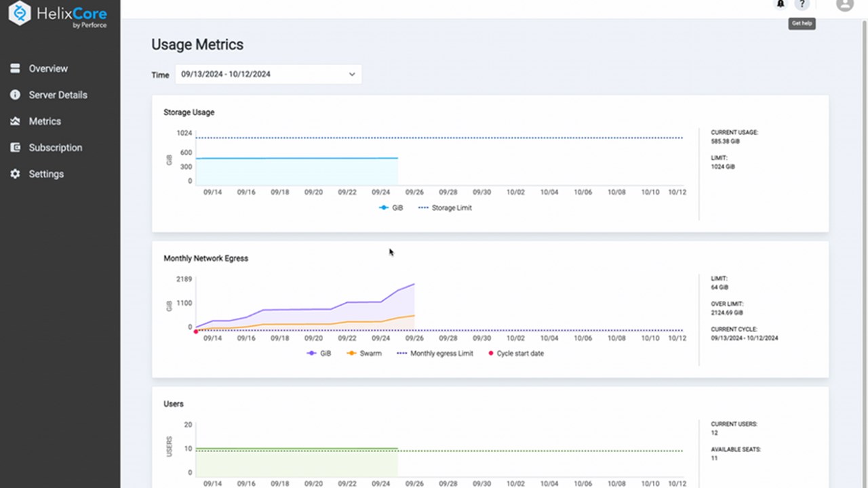Click the Helix Core logo icon
Screen dimensions: 868x488
[20, 14]
